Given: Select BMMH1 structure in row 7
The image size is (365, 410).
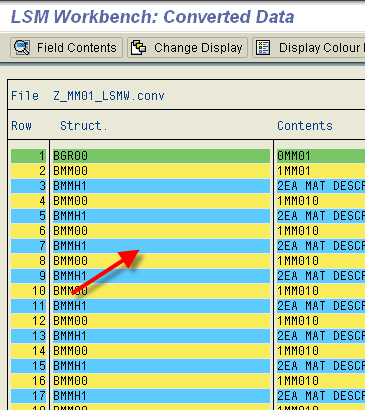Looking at the screenshot, I should 161,246.
